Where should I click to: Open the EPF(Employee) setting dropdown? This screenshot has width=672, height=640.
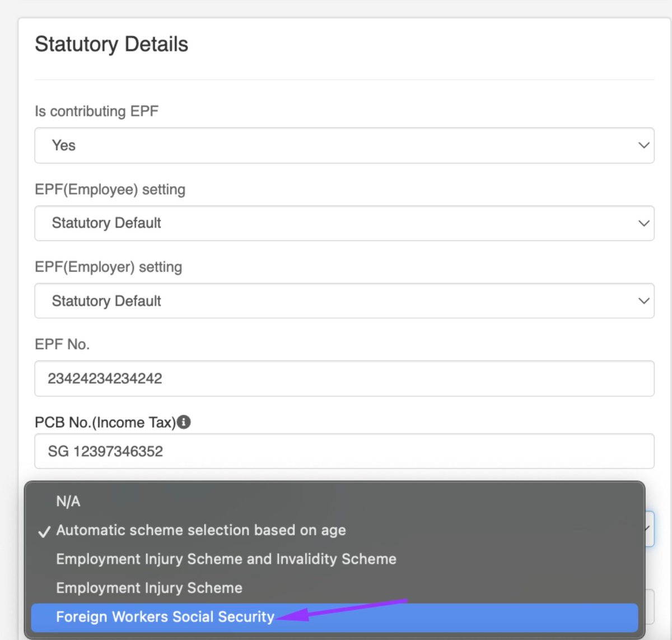tap(344, 223)
